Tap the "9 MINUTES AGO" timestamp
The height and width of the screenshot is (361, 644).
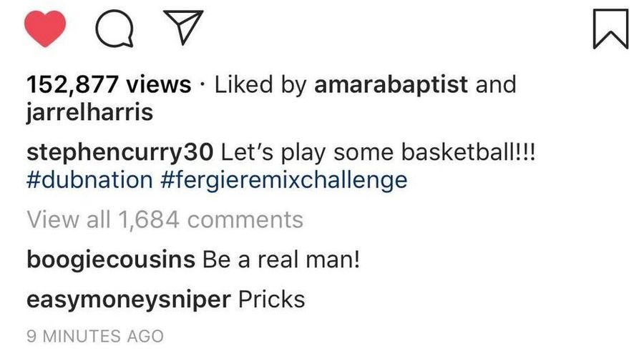95,337
